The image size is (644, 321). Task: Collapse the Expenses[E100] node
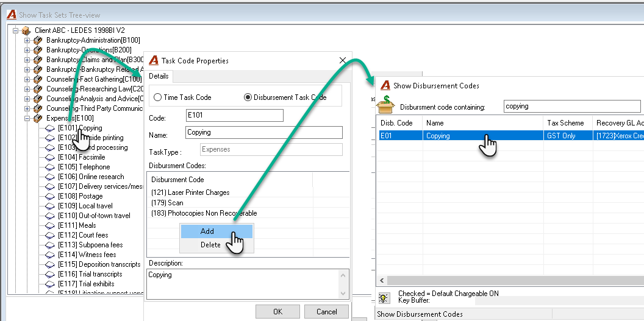[27, 119]
